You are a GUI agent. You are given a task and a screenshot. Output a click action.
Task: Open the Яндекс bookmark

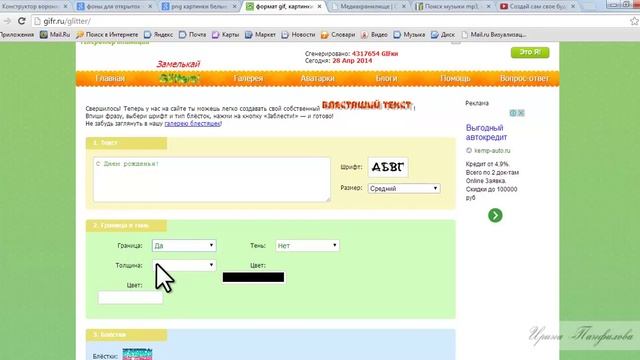[x=158, y=35]
